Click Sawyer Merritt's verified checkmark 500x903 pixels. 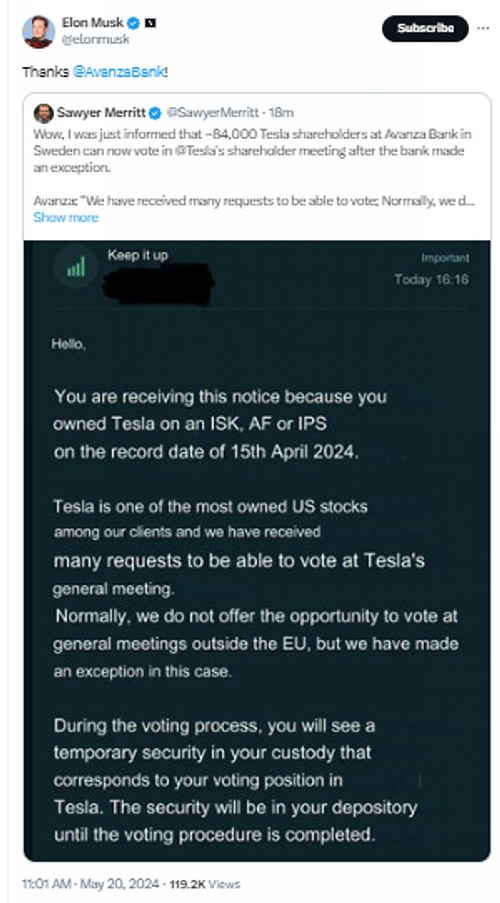(155, 113)
